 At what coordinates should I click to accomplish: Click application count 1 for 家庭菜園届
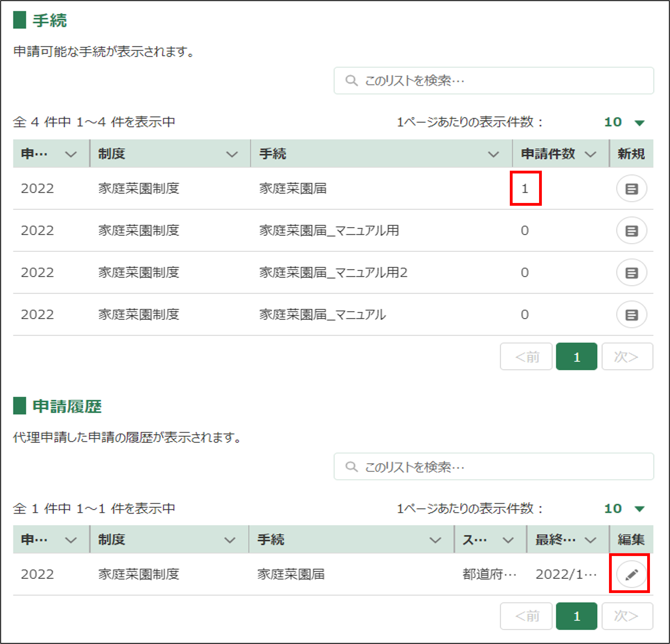pos(525,188)
